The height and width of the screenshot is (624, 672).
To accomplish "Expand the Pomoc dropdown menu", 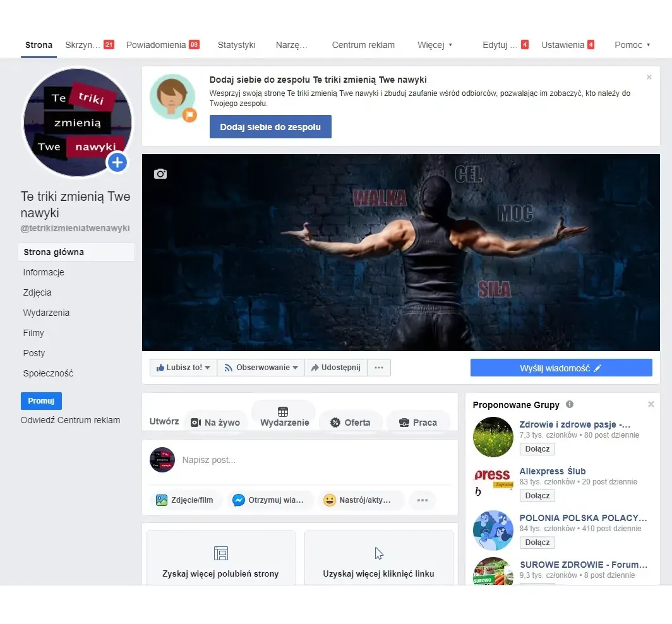I will tap(632, 45).
